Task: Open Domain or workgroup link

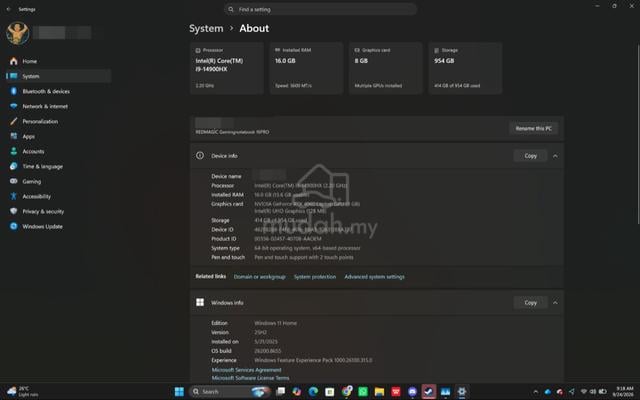Action: click(259, 277)
